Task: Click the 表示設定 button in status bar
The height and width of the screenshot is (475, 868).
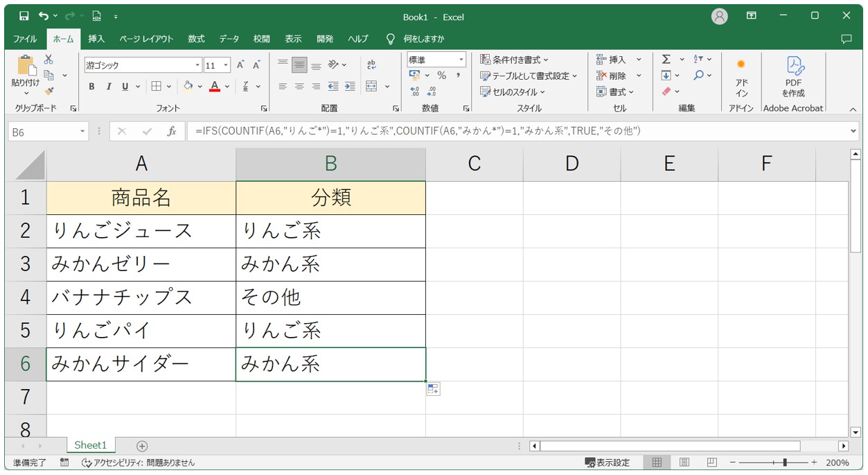Action: 608,463
